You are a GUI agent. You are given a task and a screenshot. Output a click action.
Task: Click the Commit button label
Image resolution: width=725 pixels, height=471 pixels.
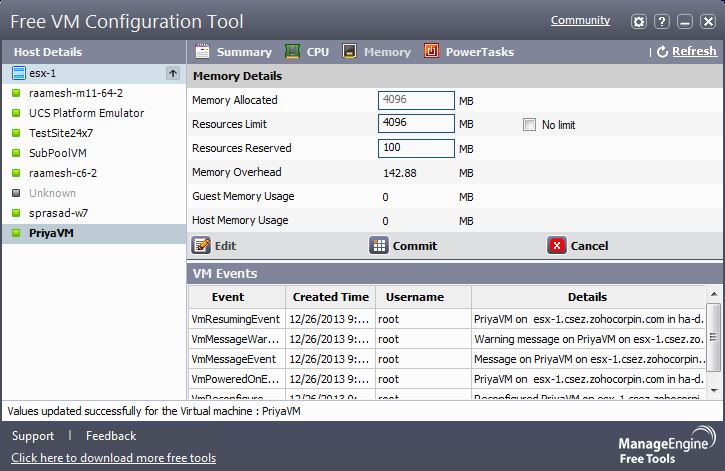[x=415, y=246]
